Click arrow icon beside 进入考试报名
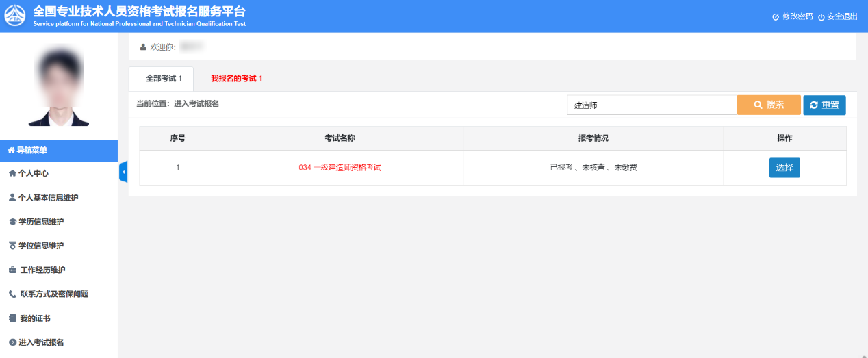This screenshot has height=358, width=868. tap(12, 342)
